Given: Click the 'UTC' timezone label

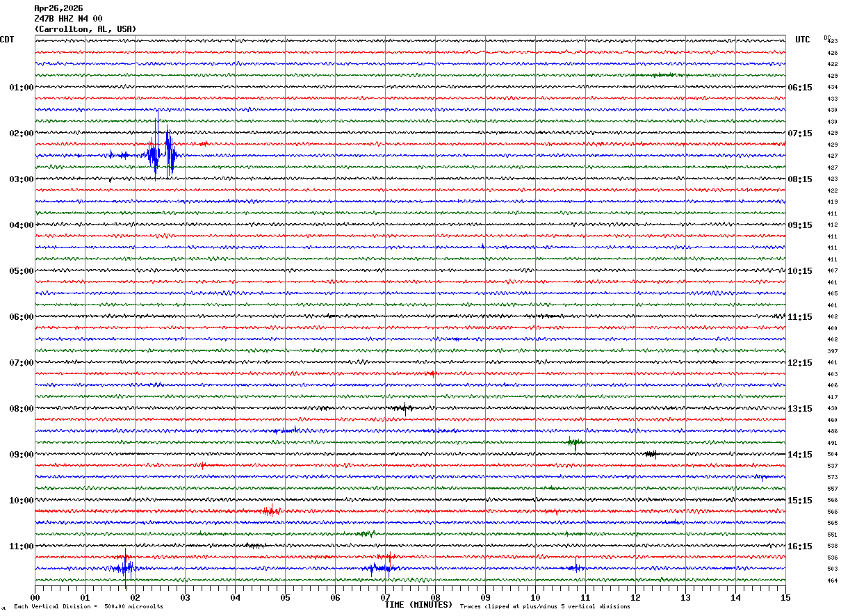Looking at the screenshot, I should (x=803, y=40).
